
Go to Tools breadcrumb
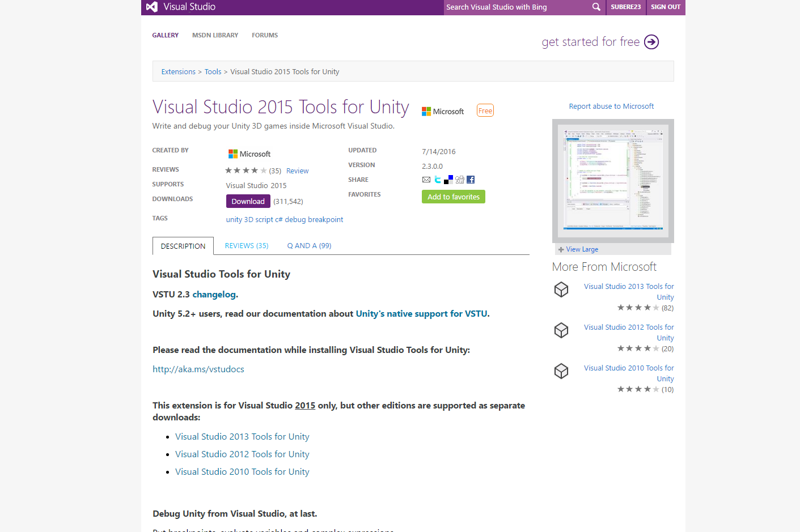pyautogui.click(x=213, y=72)
